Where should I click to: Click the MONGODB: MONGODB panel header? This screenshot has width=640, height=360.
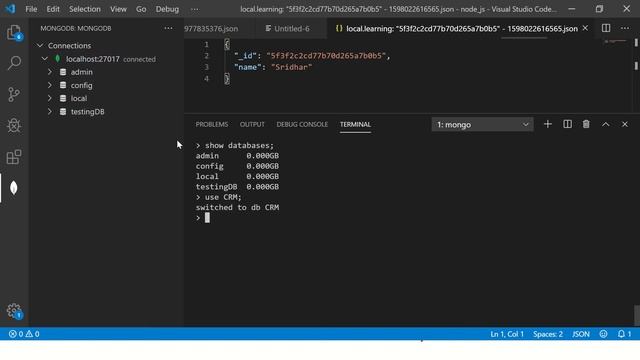(76, 28)
